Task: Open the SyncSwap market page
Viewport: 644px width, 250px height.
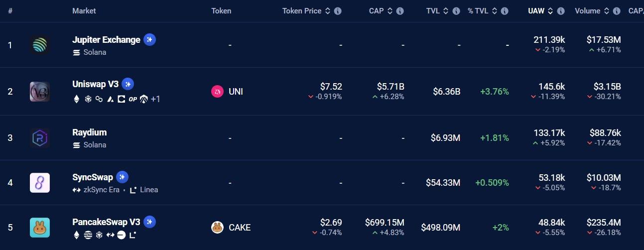Action: click(x=93, y=177)
